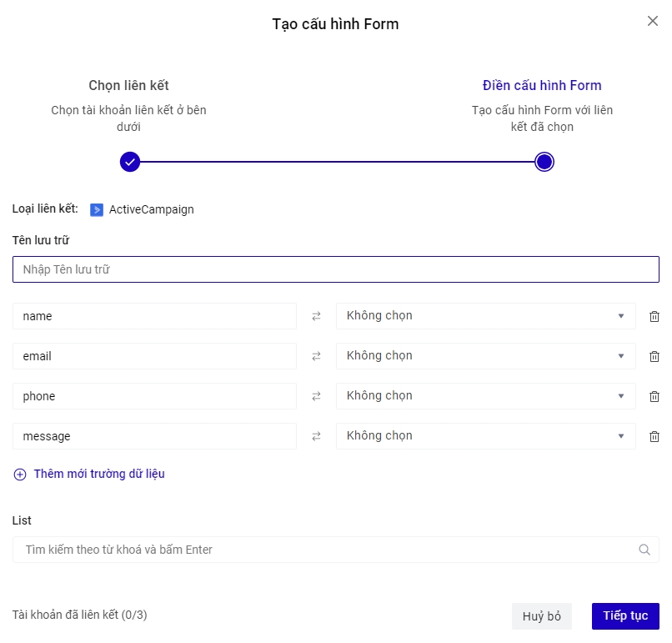Close the form configuration dialog
The image size is (672, 643).
click(652, 21)
